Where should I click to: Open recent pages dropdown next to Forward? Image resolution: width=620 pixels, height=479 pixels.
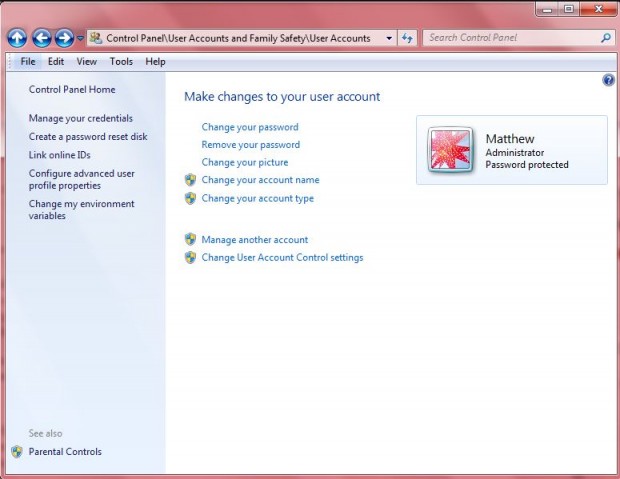[80, 38]
